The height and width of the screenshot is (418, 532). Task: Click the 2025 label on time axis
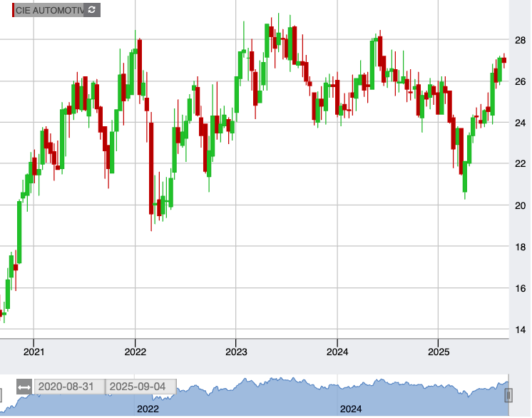click(439, 352)
